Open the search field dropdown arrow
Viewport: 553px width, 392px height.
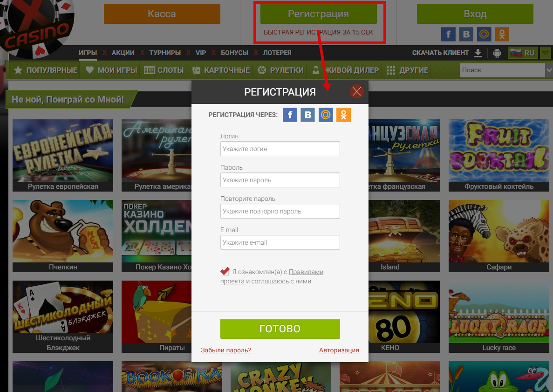[549, 70]
